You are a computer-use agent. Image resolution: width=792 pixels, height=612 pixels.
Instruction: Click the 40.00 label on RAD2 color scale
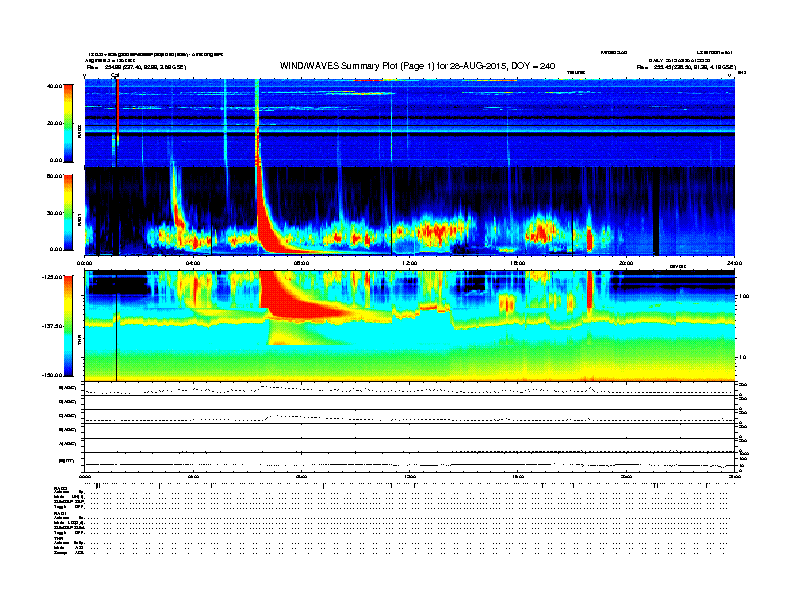54,86
